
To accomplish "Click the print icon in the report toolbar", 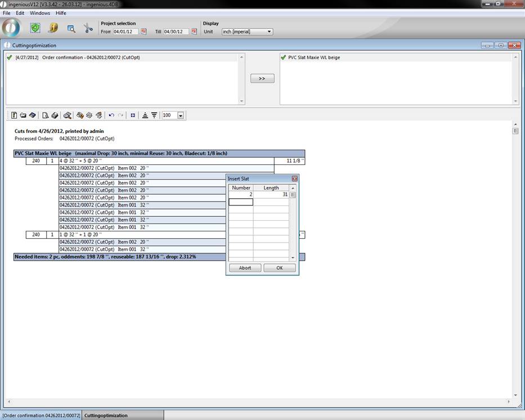I will pyautogui.click(x=55, y=115).
